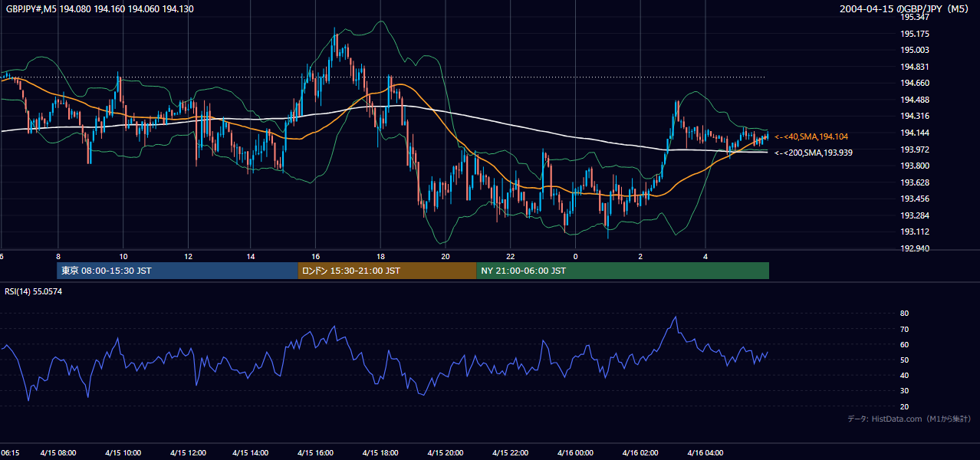Select the NY 21:00-06:00 JST session bar
The width and height of the screenshot is (980, 460).
(x=623, y=271)
